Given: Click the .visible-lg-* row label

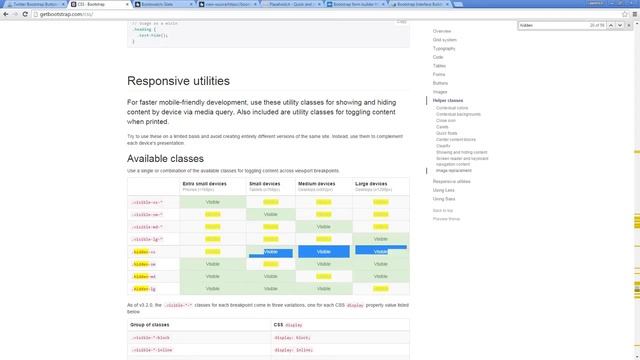Looking at the screenshot, I should 147,240.
